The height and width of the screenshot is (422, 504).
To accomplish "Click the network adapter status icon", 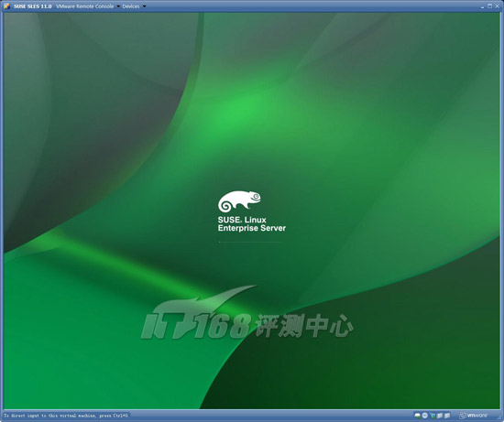I will pyautogui.click(x=433, y=416).
